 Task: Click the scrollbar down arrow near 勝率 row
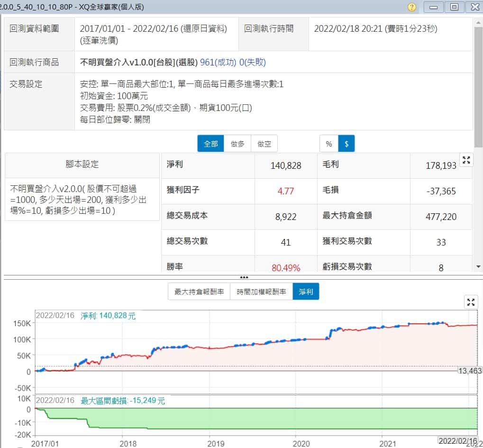[478, 267]
